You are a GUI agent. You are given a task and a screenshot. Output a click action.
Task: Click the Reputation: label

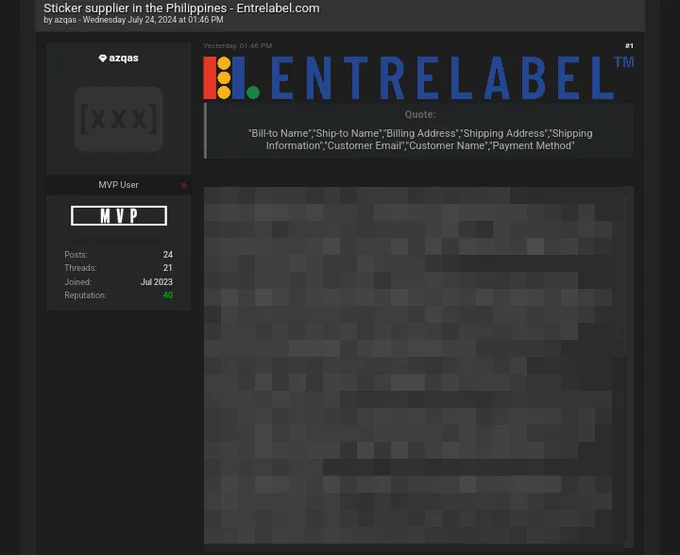click(x=85, y=295)
